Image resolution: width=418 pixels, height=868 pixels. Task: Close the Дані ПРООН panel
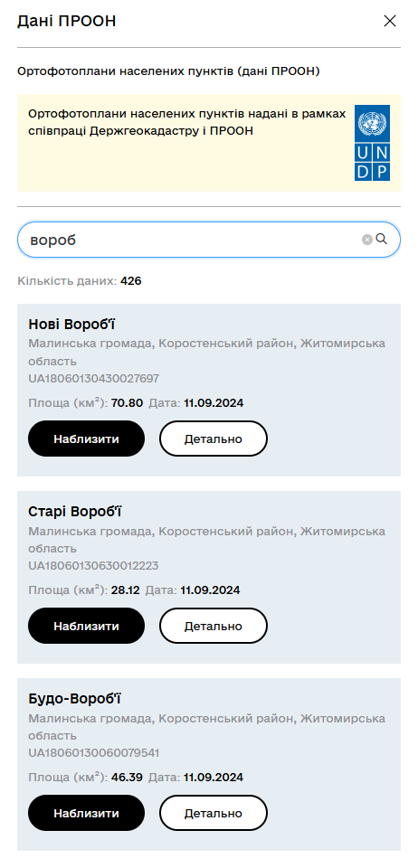390,21
